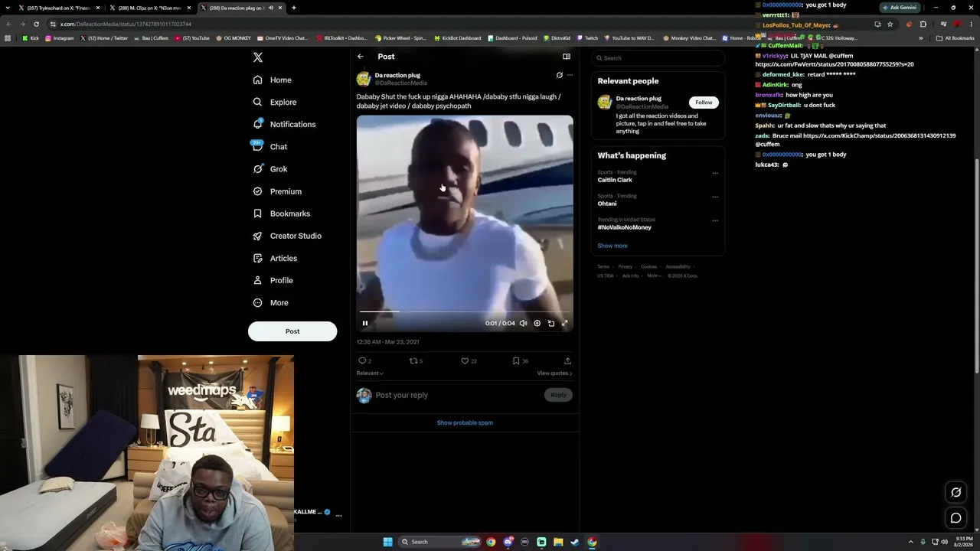Click the X logo in the sidebar

click(258, 57)
